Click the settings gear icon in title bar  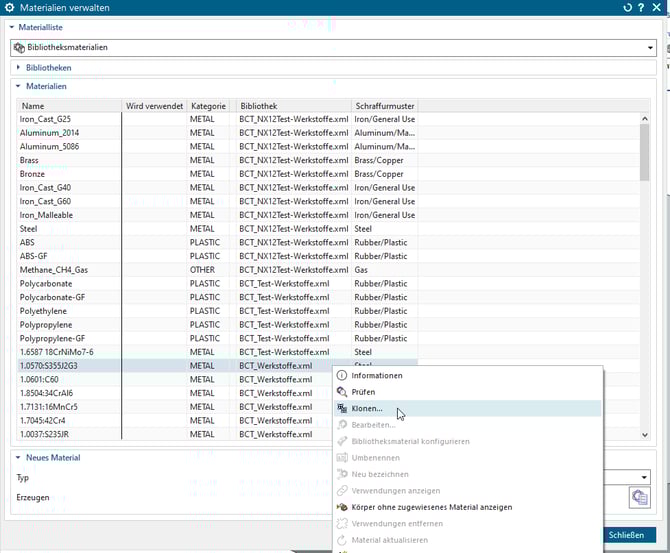10,8
